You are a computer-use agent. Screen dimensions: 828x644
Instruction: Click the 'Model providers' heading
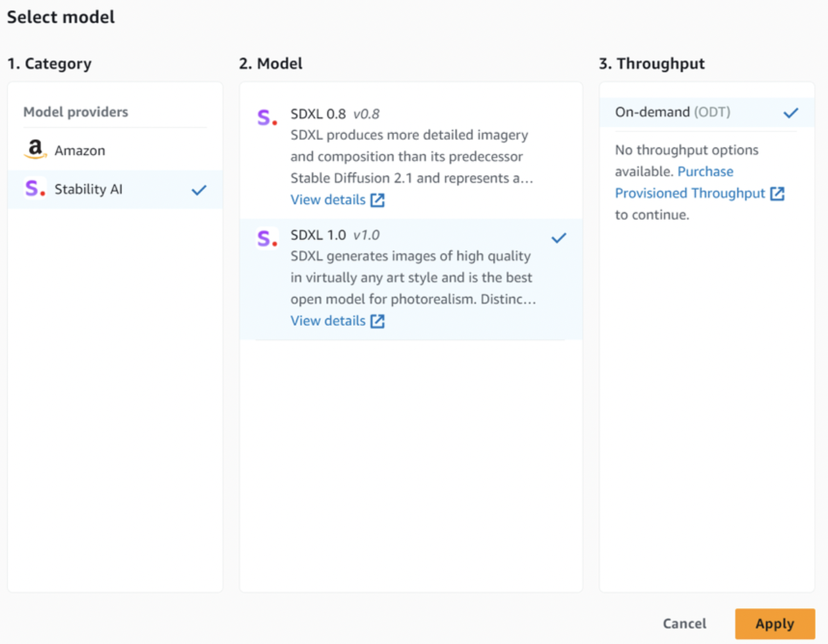(x=76, y=112)
